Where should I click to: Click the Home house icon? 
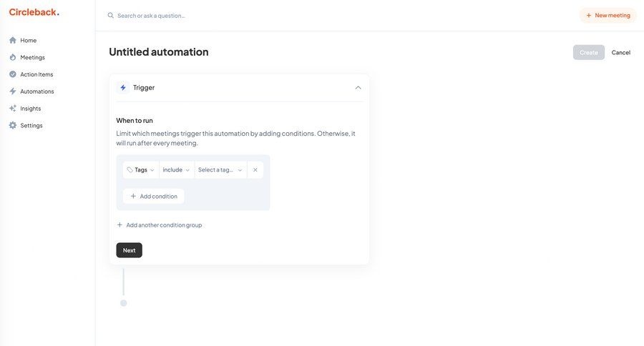[x=13, y=40]
